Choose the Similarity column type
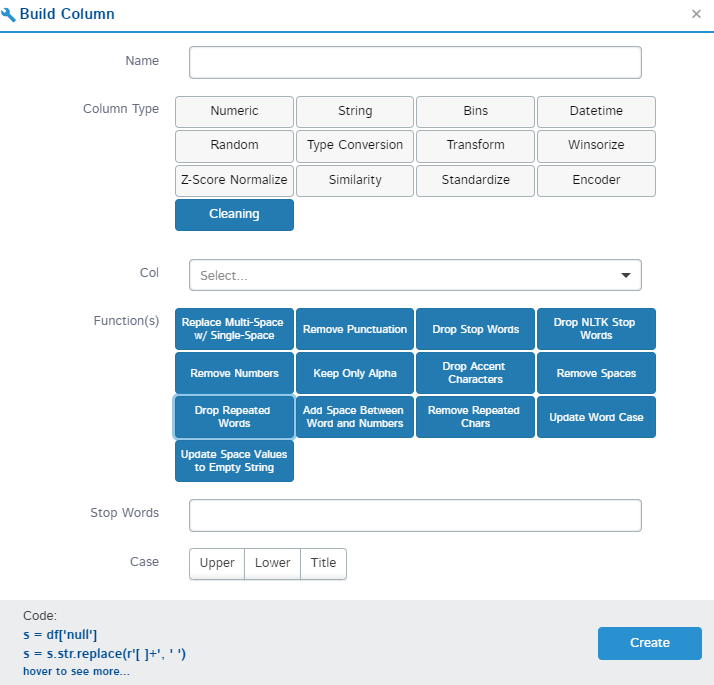Image resolution: width=714 pixels, height=685 pixels. coord(355,181)
